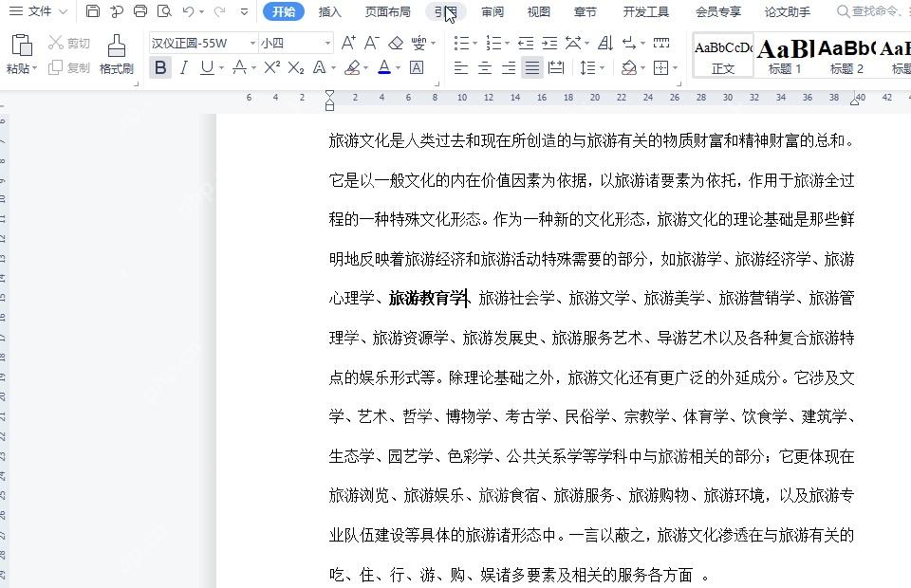Apply the 标题 1 style
This screenshot has width=911, height=588.
pyautogui.click(x=785, y=56)
